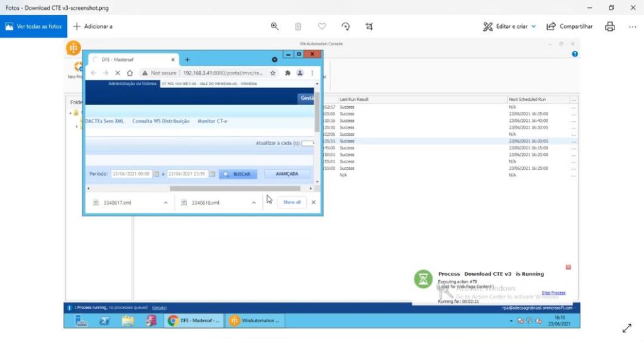Click the 23/06/2021 16:35:00 scheduled run cell
The image size is (644, 343).
pyautogui.click(x=528, y=114)
